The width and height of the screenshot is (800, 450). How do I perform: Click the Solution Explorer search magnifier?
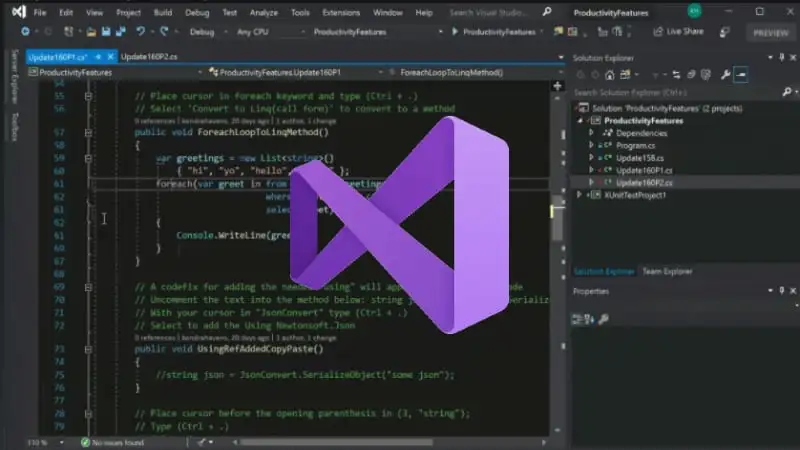(786, 92)
